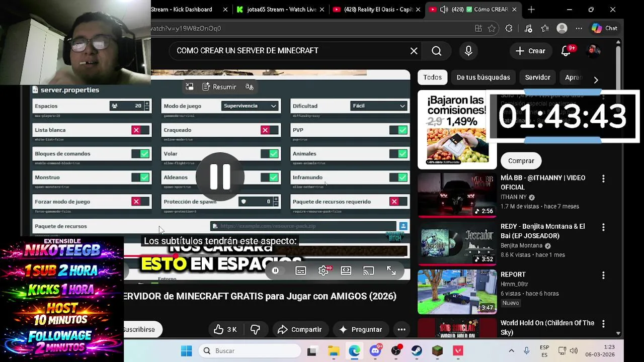The width and height of the screenshot is (644, 362).
Task: Toggle the Forzar modo de juego switch
Action: (x=140, y=202)
